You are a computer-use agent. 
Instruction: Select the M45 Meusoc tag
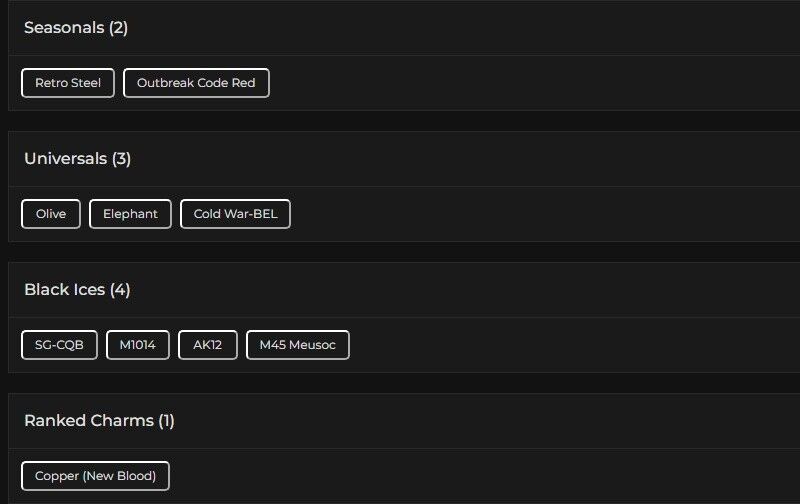(x=297, y=345)
